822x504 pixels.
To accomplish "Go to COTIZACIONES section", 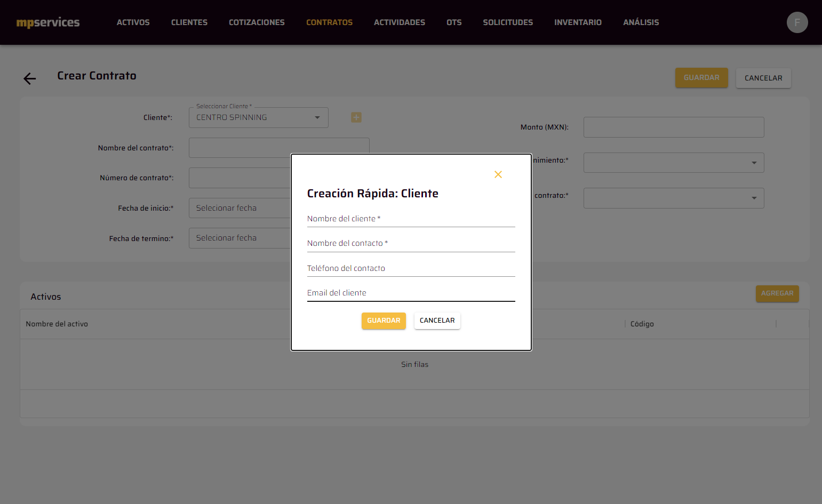I will (x=257, y=22).
